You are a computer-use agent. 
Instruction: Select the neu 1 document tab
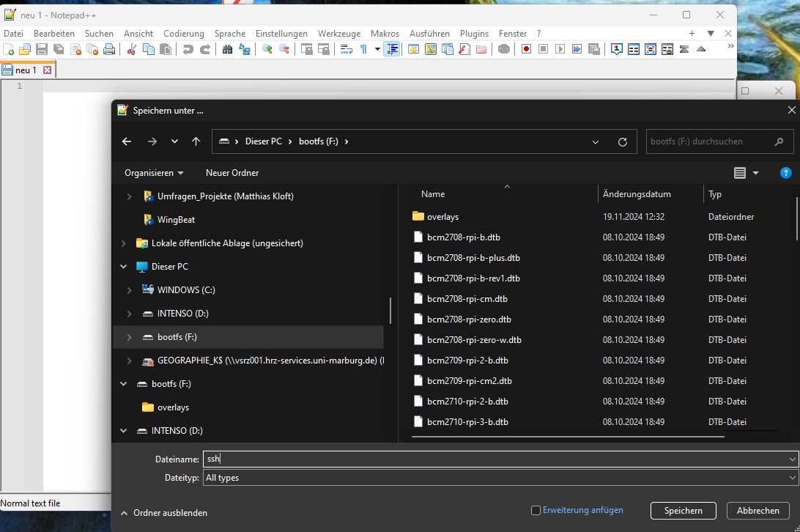[27, 70]
